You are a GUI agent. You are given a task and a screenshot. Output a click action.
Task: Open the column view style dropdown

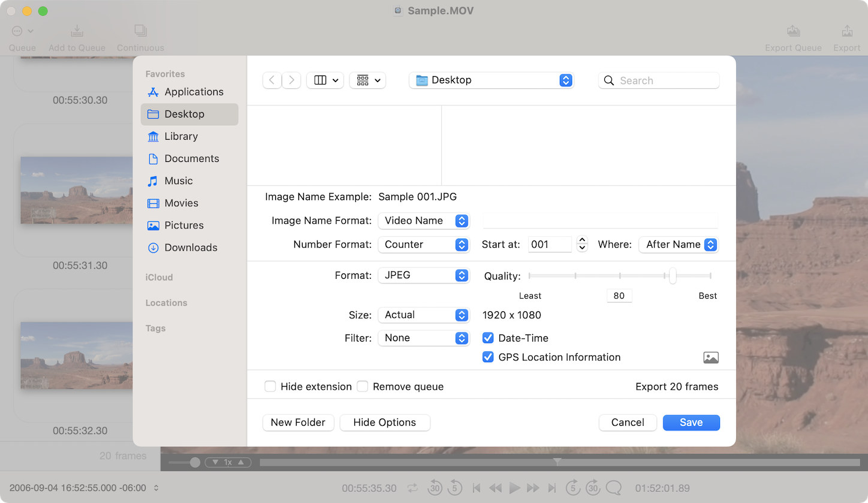[325, 80]
